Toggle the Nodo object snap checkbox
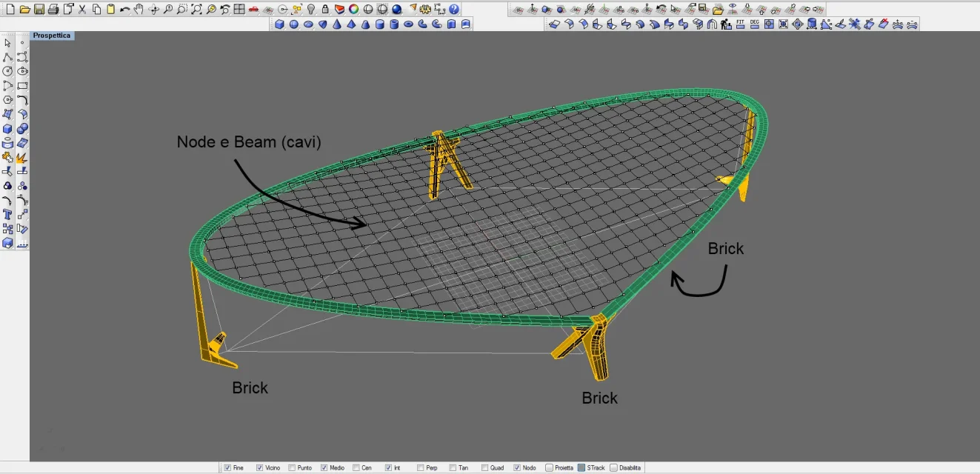The image size is (980, 474). [517, 468]
